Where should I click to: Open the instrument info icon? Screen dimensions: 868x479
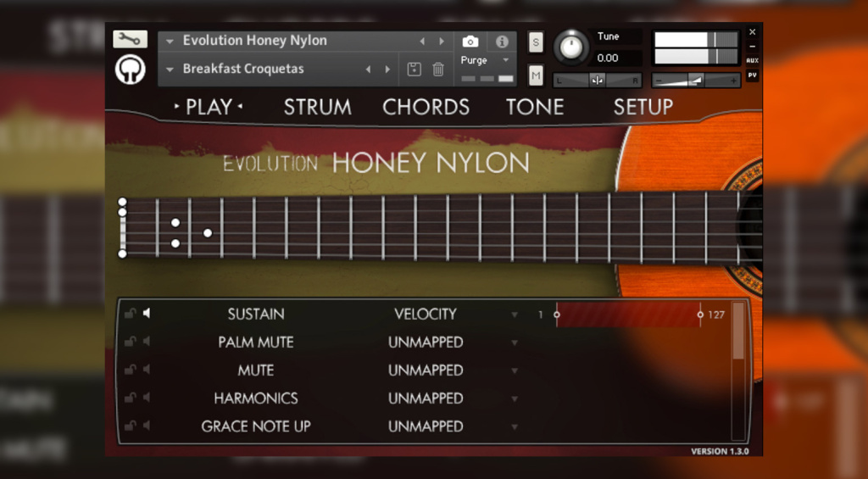502,42
